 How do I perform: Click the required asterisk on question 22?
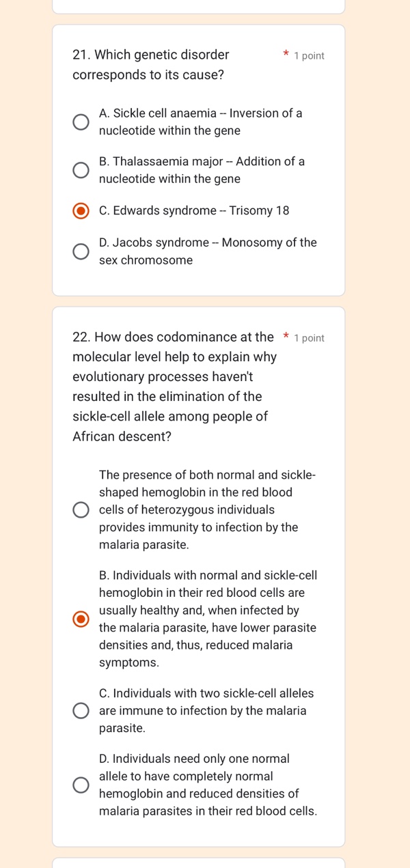pos(285,336)
